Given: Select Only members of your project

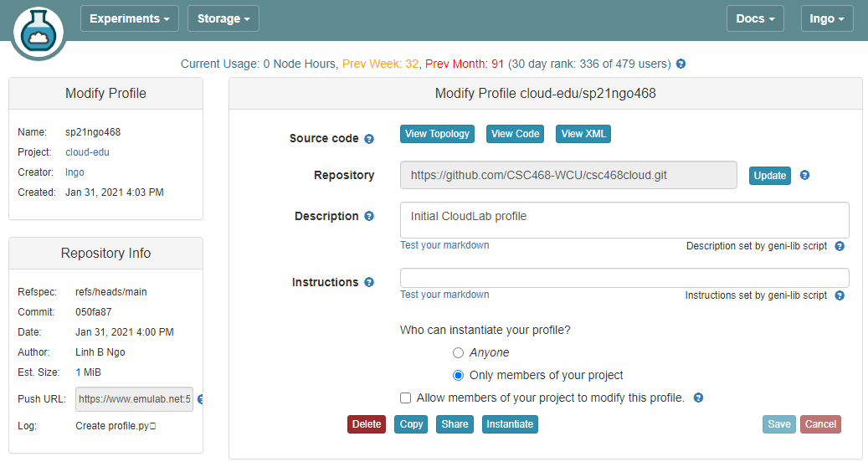Looking at the screenshot, I should pyautogui.click(x=458, y=376).
